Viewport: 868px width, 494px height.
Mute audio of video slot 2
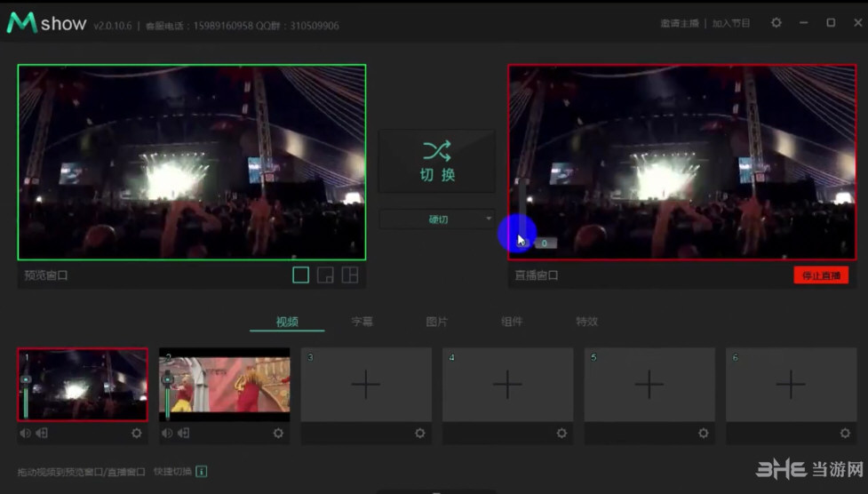point(167,434)
